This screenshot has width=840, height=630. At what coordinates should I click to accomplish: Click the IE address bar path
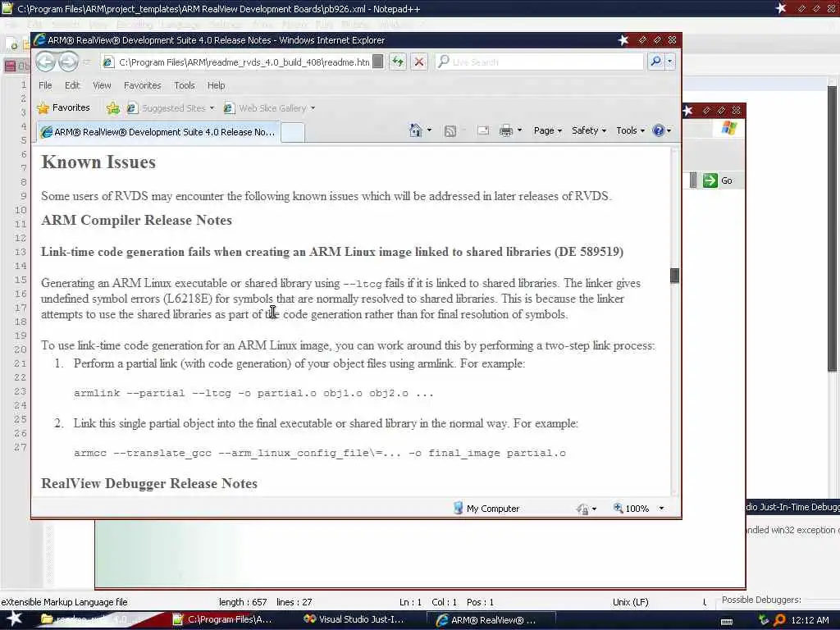coord(244,62)
